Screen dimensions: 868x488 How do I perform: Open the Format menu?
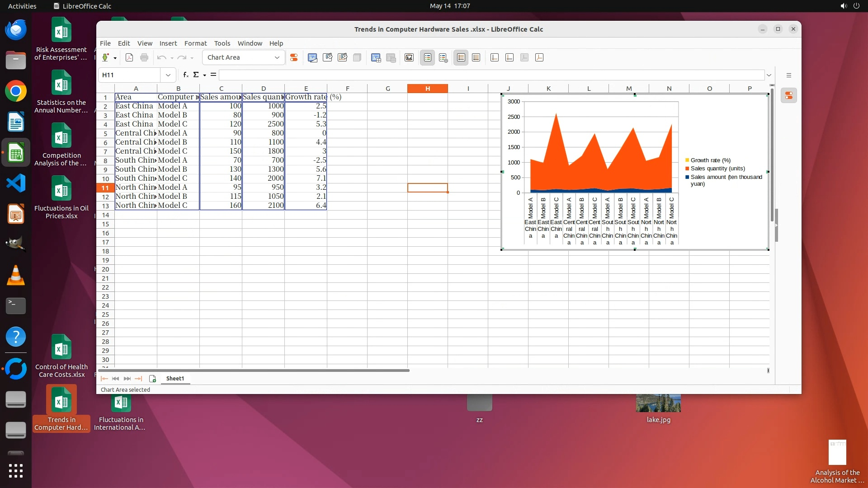[x=195, y=43]
